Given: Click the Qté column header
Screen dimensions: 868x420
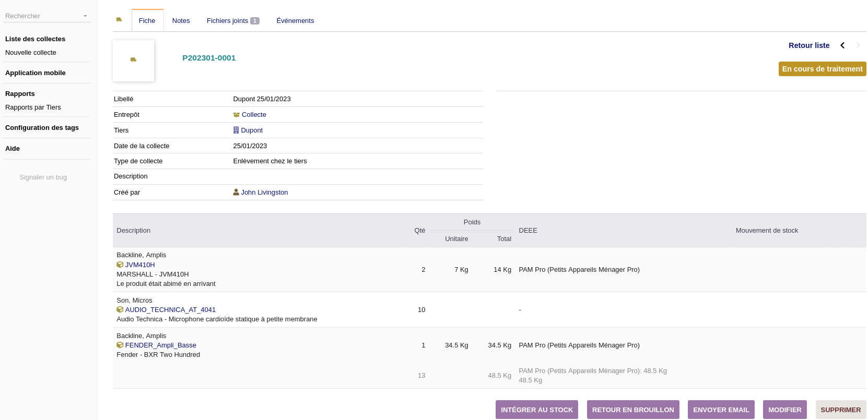Looking at the screenshot, I should (420, 231).
